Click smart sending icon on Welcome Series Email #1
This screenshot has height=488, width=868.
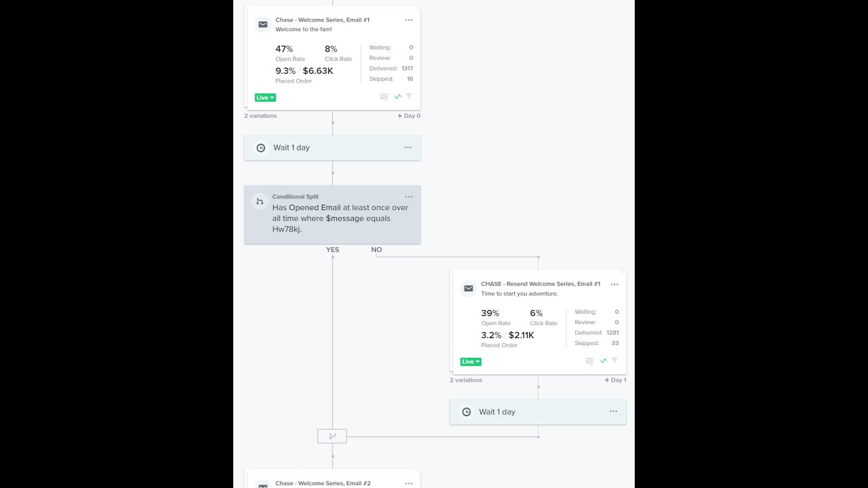click(x=384, y=97)
